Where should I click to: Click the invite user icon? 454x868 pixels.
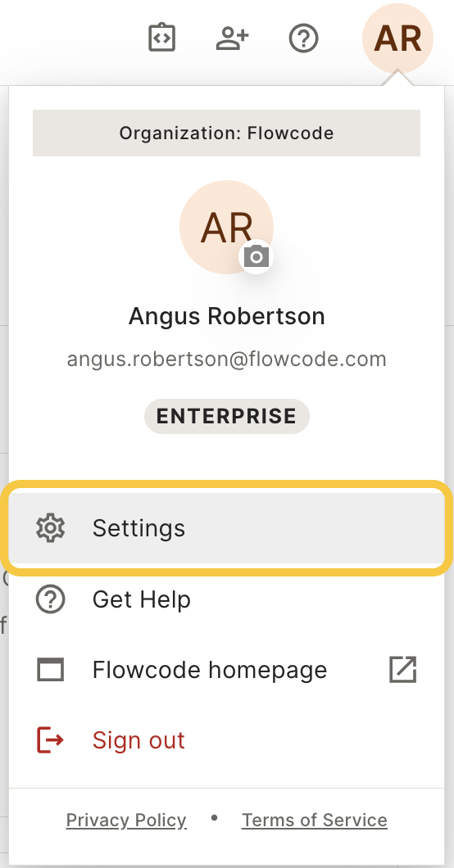coord(232,38)
